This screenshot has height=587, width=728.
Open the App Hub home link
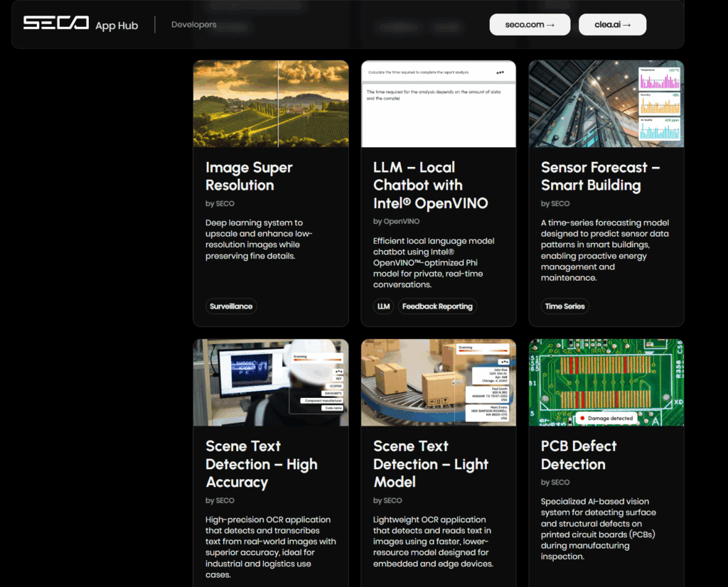click(x=117, y=26)
